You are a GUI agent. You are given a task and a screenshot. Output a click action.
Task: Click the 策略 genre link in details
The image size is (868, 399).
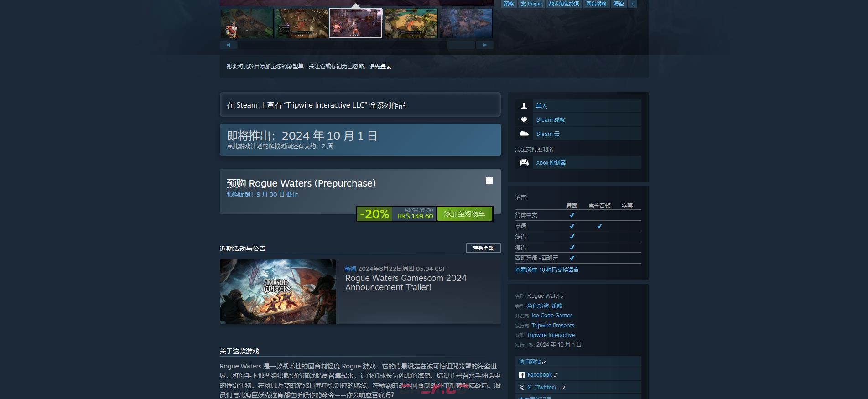[x=557, y=306]
